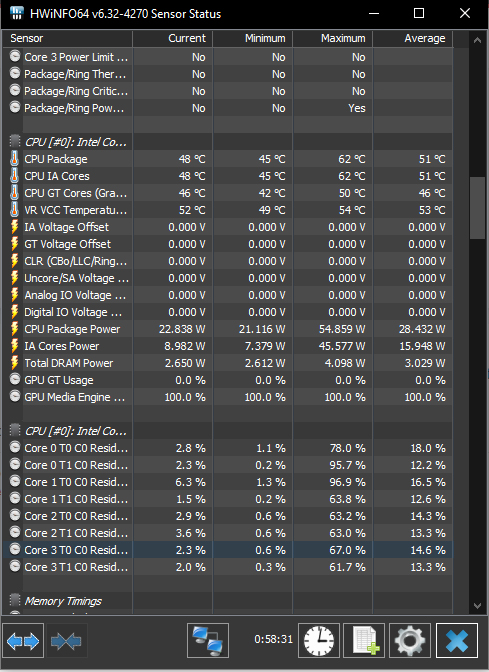The image size is (489, 672).
Task: Click thermometer icon beside VR VCC Temperature
Action: [15, 210]
